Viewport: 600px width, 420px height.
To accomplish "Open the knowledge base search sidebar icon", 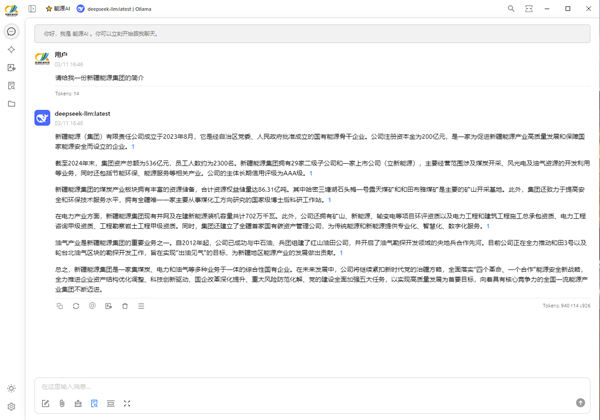I will pyautogui.click(x=11, y=86).
